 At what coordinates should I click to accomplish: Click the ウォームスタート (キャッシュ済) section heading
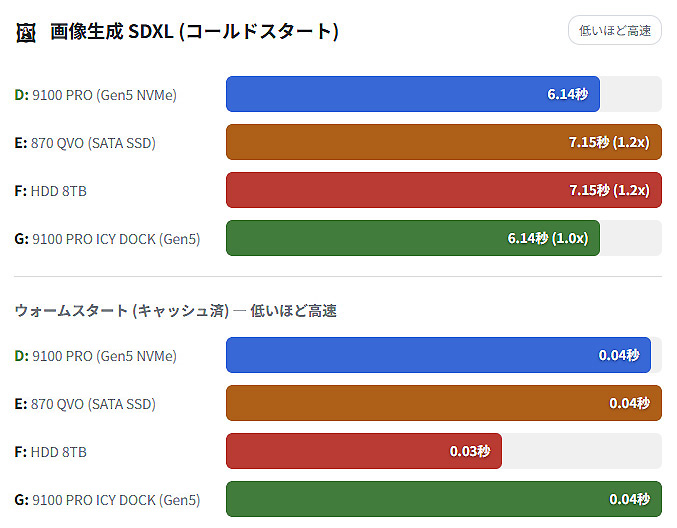coord(175,311)
